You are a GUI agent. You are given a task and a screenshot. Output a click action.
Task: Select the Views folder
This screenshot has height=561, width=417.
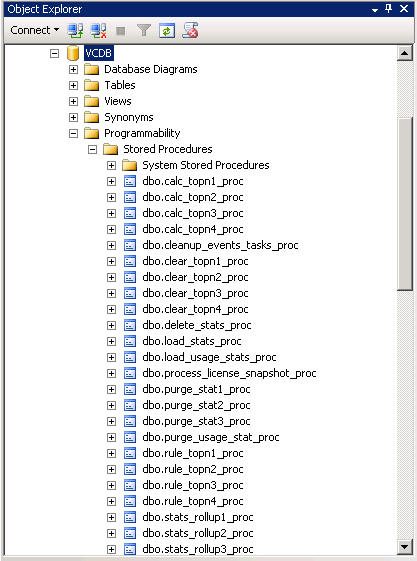tap(118, 101)
